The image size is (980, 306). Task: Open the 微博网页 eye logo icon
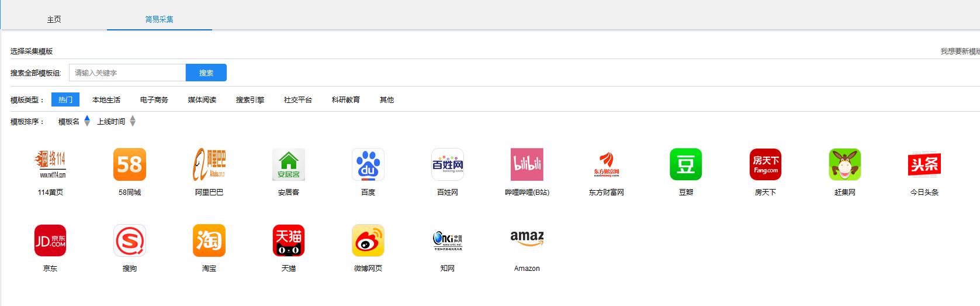(368, 240)
